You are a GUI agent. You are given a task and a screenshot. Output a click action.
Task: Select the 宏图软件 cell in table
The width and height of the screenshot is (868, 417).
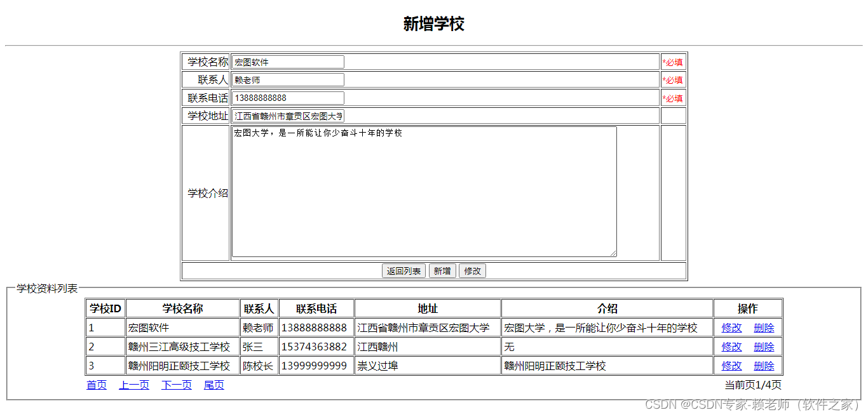183,328
